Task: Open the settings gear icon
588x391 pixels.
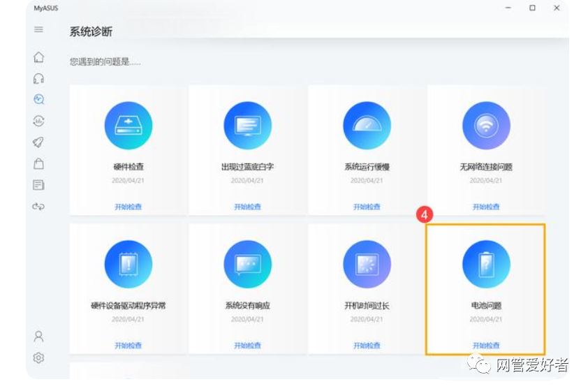Action: point(38,357)
